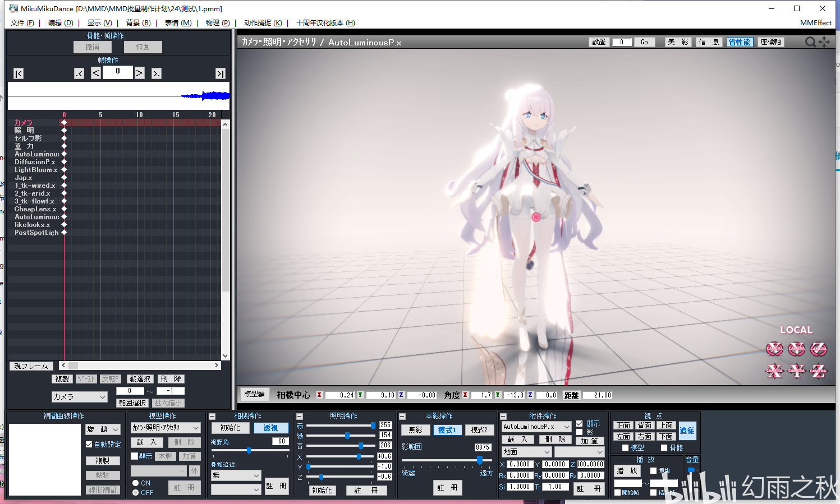Click the timeline scroll left arrow

pos(63,366)
